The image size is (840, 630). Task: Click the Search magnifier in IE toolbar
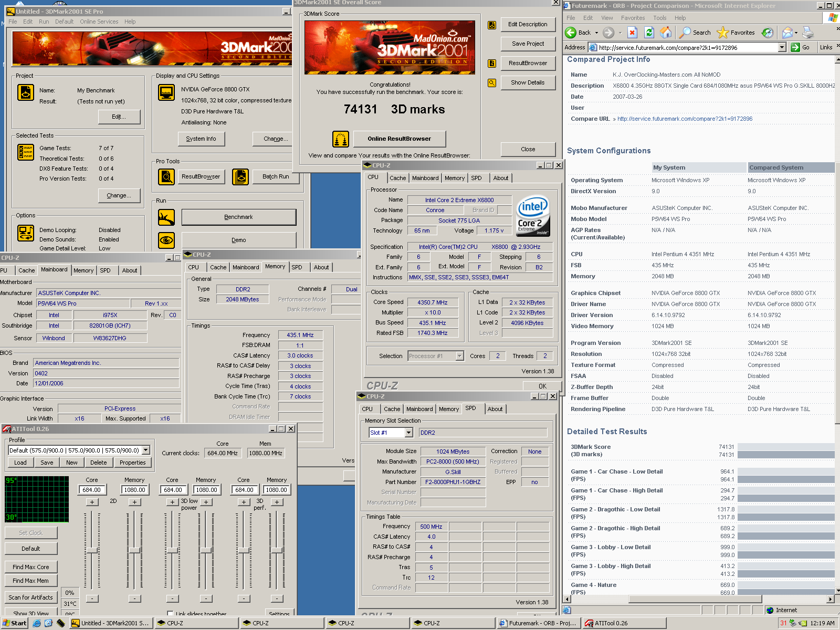pyautogui.click(x=685, y=33)
